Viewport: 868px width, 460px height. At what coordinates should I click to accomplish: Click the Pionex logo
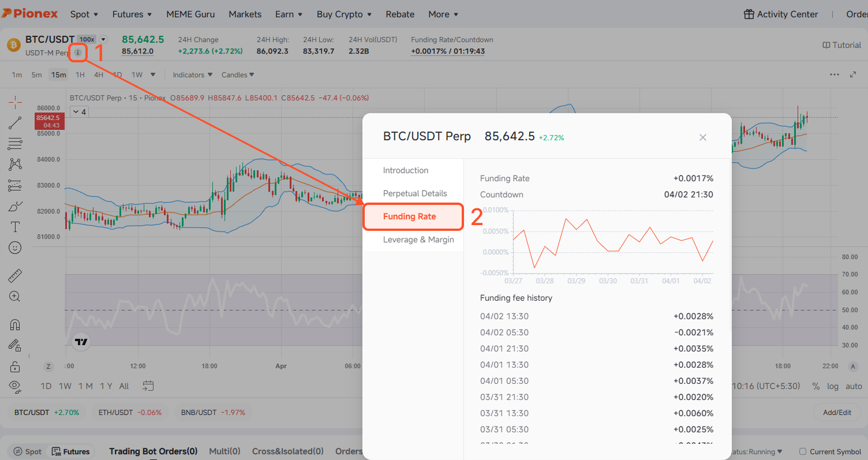pyautogui.click(x=29, y=14)
